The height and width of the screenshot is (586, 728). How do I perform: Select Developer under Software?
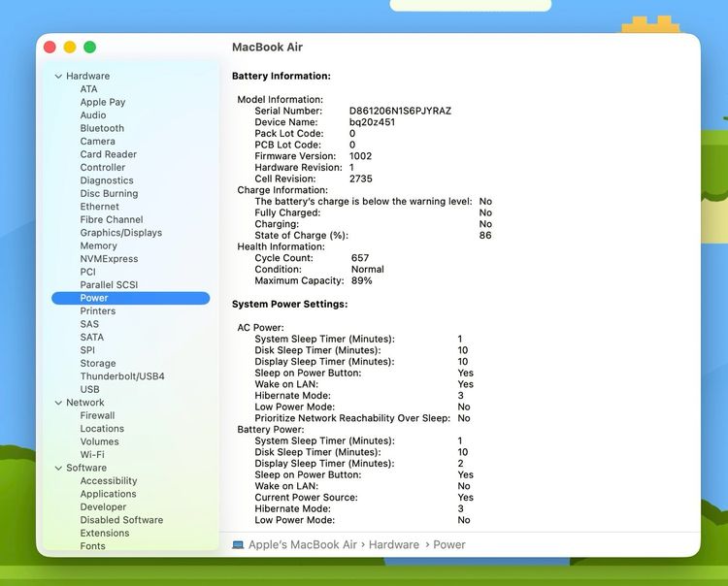(x=103, y=507)
